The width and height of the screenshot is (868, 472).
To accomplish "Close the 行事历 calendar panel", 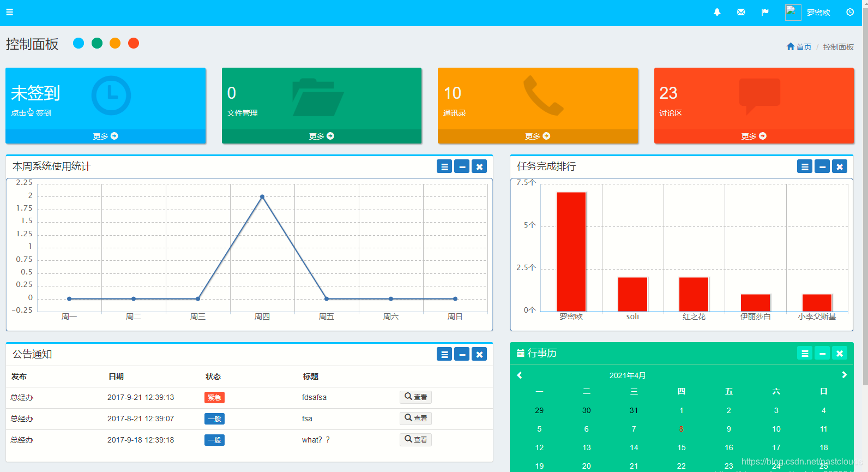I will (x=840, y=353).
